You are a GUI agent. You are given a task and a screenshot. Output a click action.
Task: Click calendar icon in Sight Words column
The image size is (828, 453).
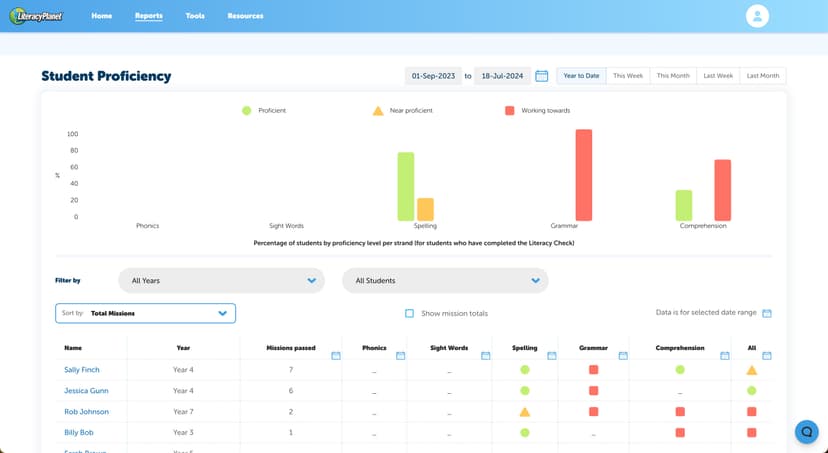tap(485, 355)
